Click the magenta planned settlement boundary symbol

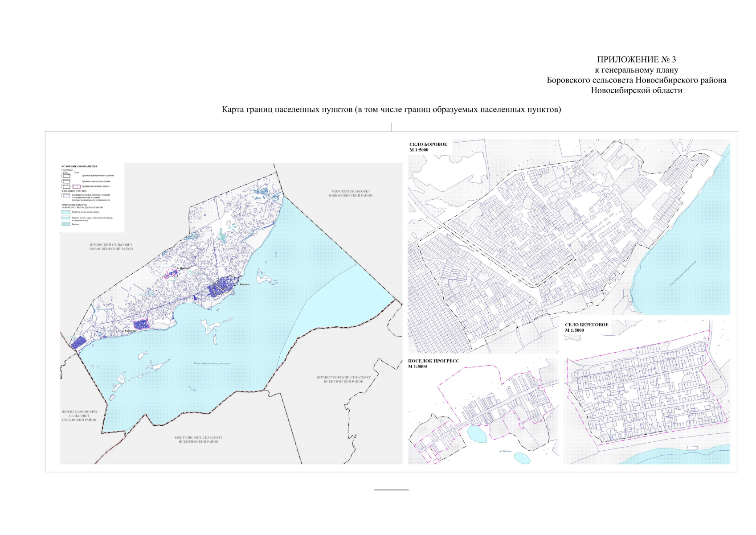point(77,186)
